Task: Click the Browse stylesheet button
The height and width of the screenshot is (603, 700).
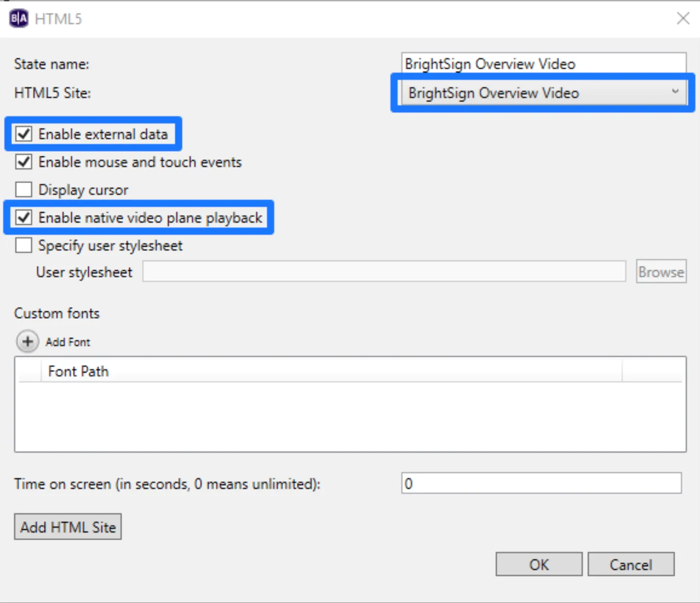Action: (661, 272)
